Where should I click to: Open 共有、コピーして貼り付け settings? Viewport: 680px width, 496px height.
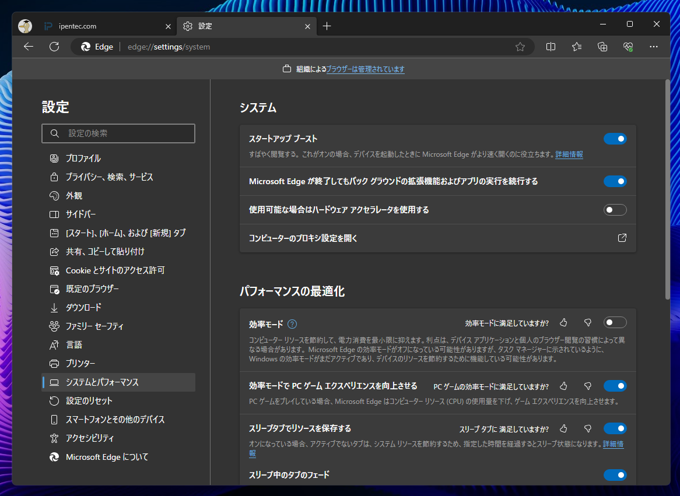point(118,251)
